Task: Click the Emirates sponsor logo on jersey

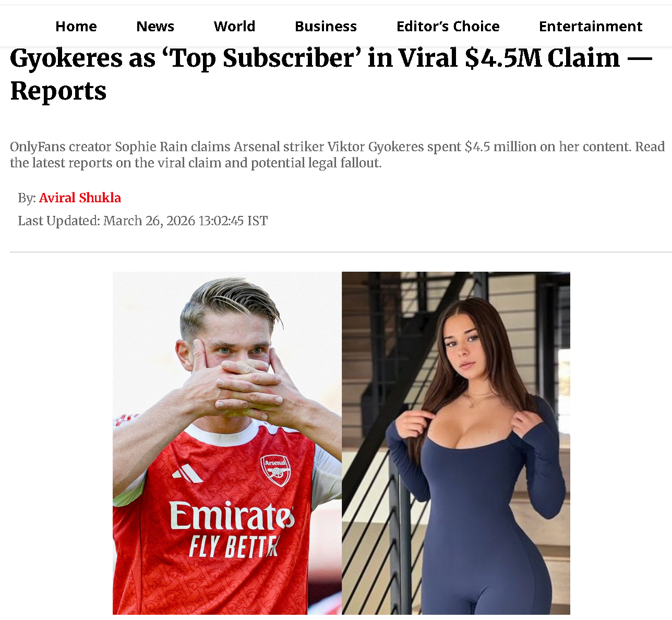Action: (232, 516)
